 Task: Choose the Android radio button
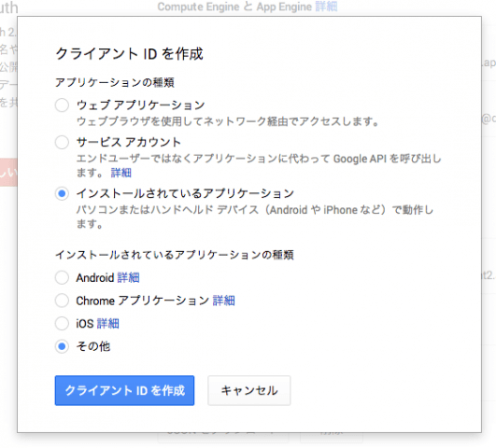62,277
